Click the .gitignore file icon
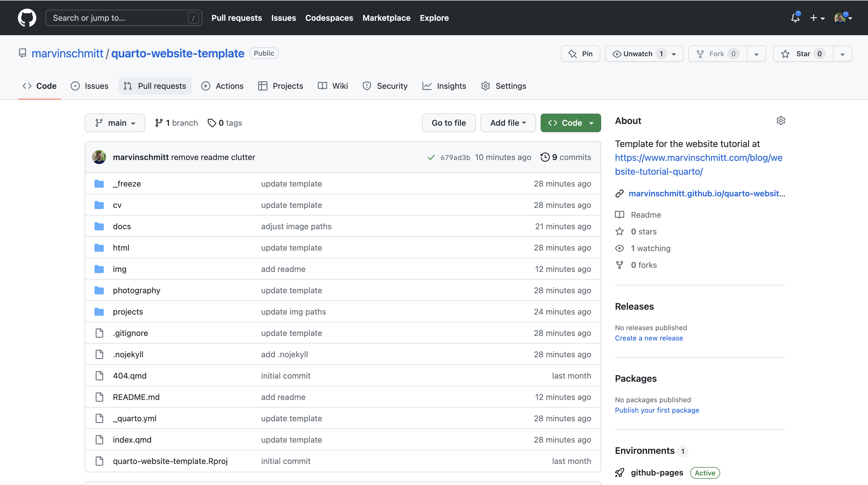This screenshot has height=485, width=868. click(99, 333)
